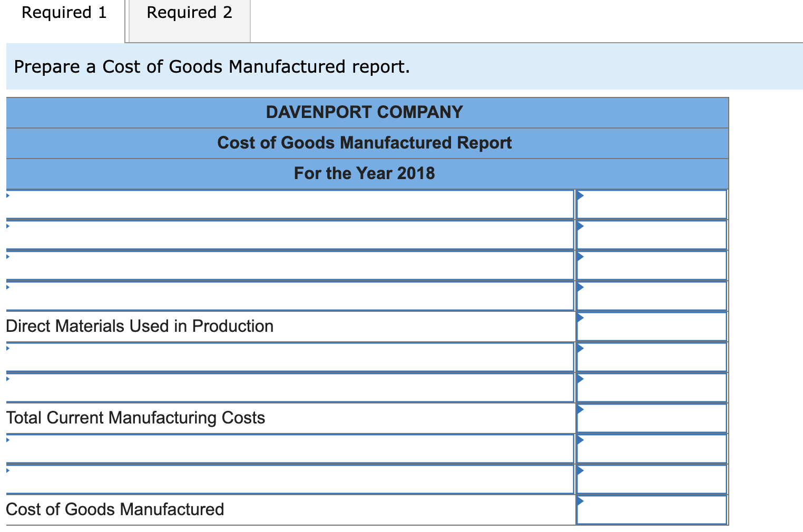Open the dropdown on the first report line
Screen dimensions: 803x532
click(7, 195)
